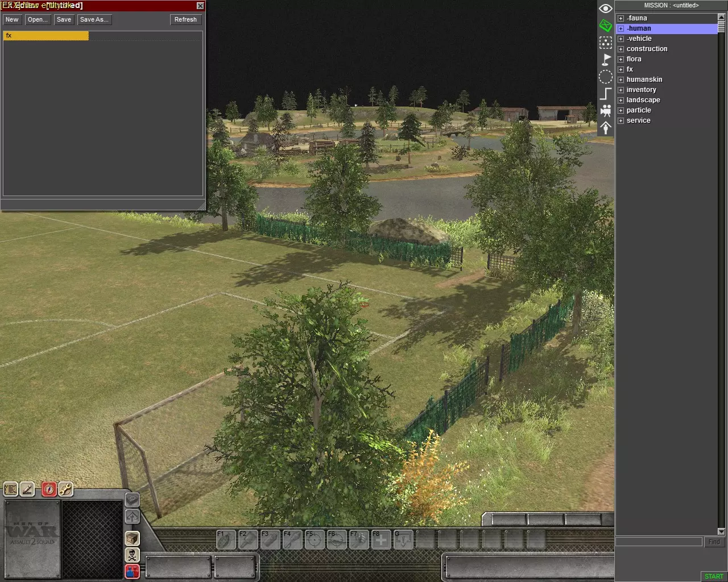This screenshot has width=728, height=582.
Task: Expand the landscape tree node
Action: point(621,100)
